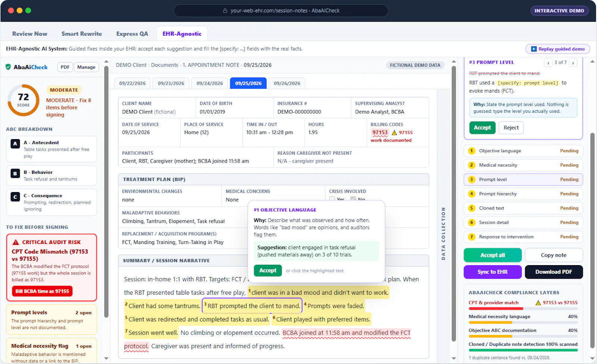The height and width of the screenshot is (364, 597).
Task: Select the 'B' Behavior badge
Action: point(15,173)
